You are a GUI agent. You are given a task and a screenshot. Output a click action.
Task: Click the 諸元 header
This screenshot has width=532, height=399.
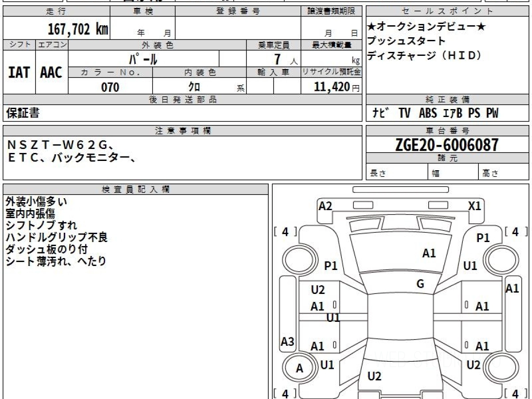pyautogui.click(x=448, y=158)
